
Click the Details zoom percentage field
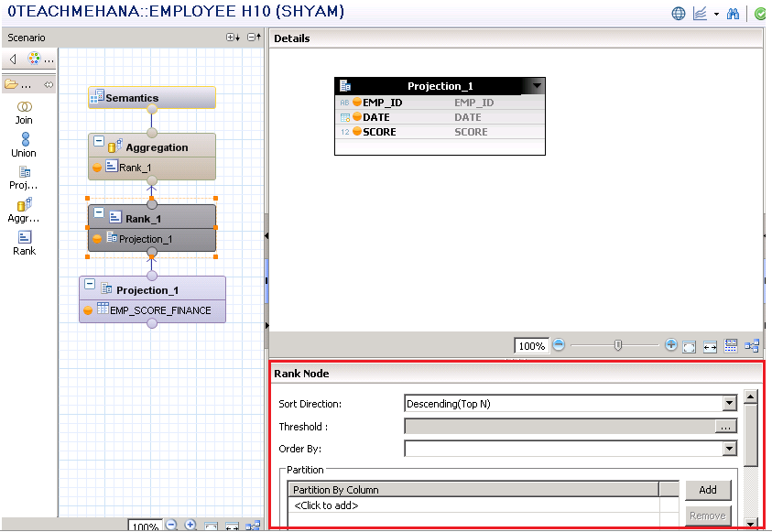(x=532, y=346)
